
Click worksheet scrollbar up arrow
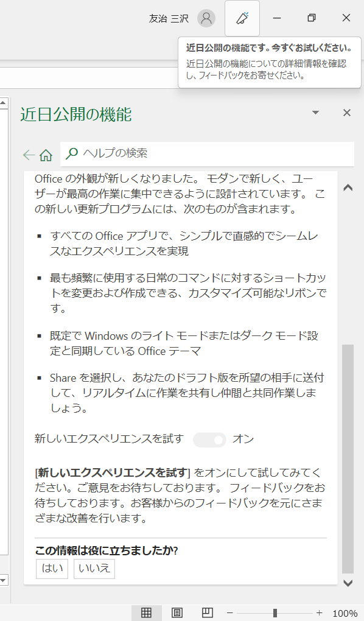click(x=4, y=103)
